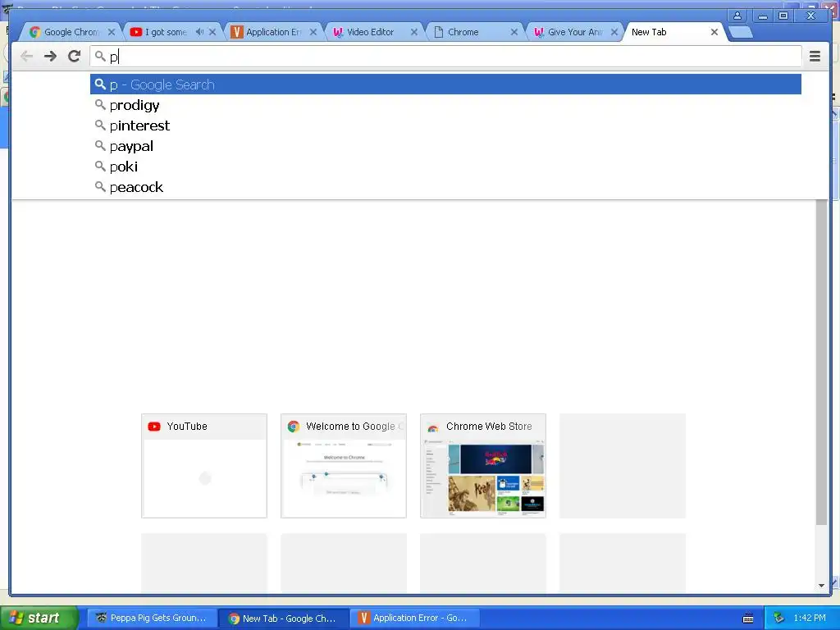This screenshot has height=630, width=840.
Task: Switch to the 'I got some' YouTube tab
Action: pos(166,32)
